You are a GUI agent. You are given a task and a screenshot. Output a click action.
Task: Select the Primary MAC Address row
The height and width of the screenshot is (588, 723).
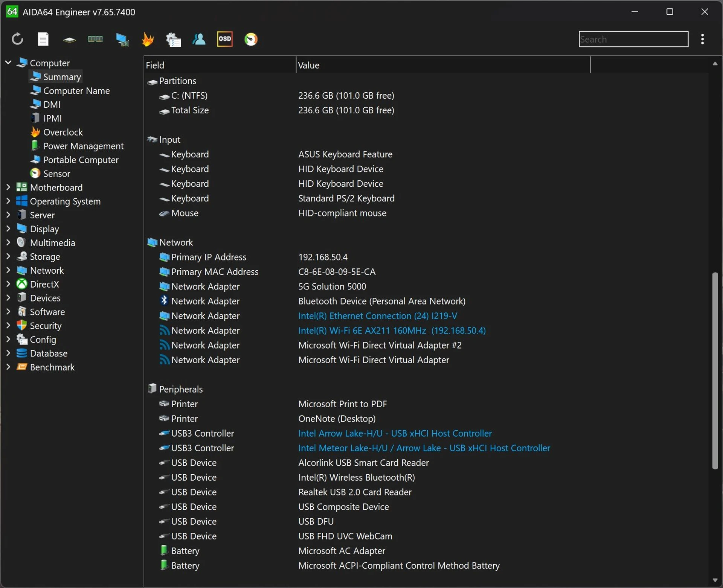(426, 272)
